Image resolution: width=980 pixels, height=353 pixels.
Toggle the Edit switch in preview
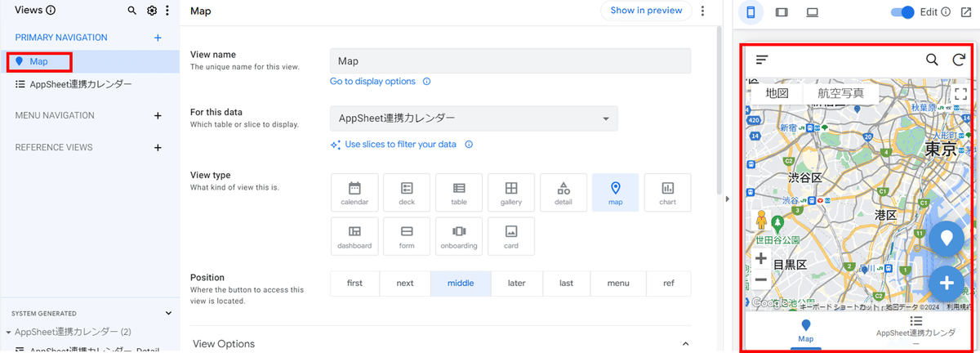[902, 12]
